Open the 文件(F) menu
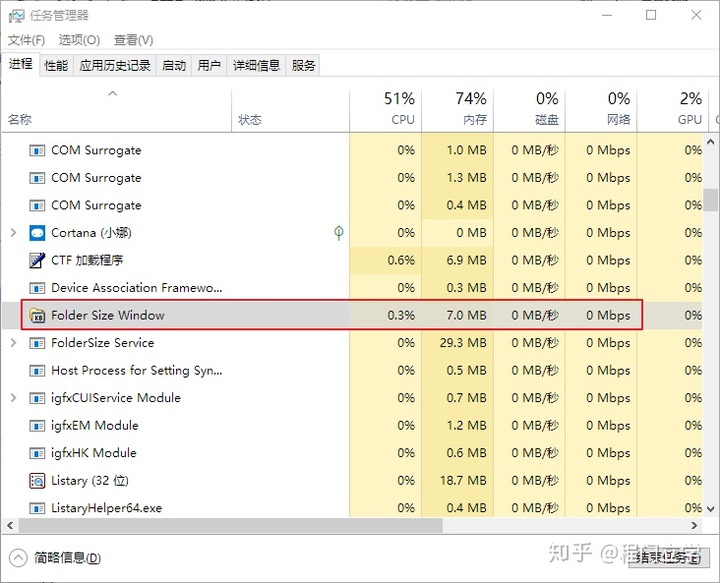This screenshot has width=720, height=583. [x=26, y=40]
